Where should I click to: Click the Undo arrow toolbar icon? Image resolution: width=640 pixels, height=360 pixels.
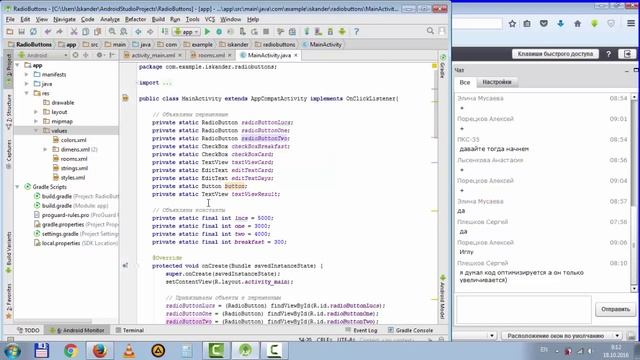pyautogui.click(x=48, y=31)
